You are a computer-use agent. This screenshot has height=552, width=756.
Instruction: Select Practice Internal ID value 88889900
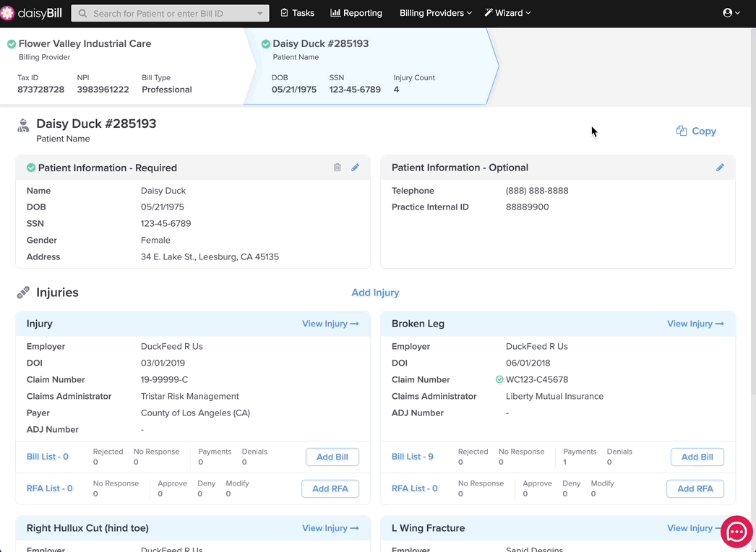[527, 207]
